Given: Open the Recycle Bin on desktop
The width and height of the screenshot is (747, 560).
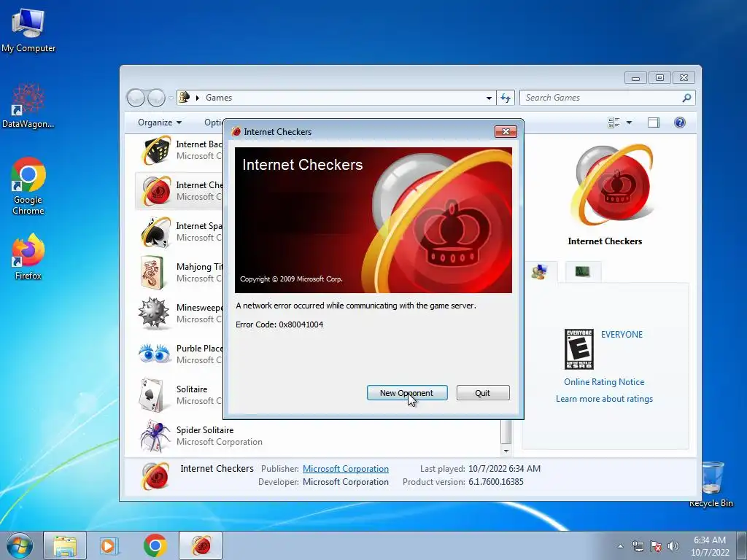Looking at the screenshot, I should [711, 484].
